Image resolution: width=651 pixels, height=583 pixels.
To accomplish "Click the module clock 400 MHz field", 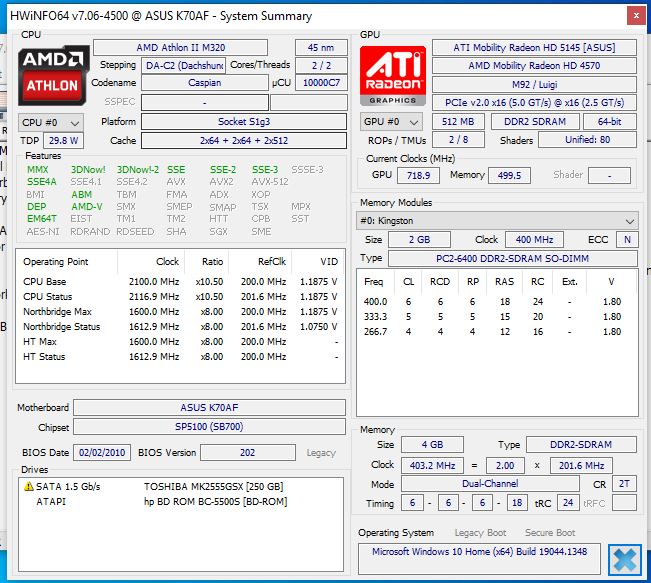I will click(534, 240).
